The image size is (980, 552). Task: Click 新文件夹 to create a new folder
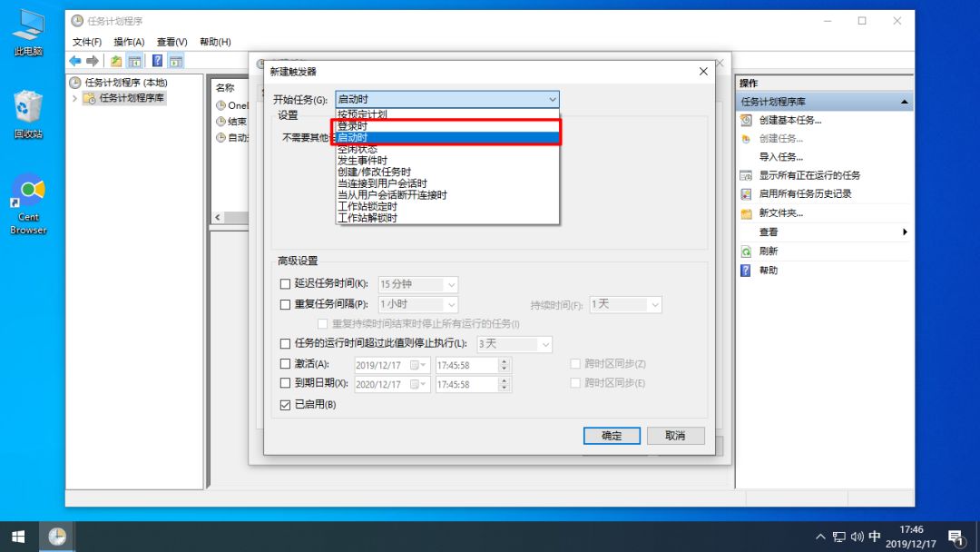pyautogui.click(x=782, y=212)
